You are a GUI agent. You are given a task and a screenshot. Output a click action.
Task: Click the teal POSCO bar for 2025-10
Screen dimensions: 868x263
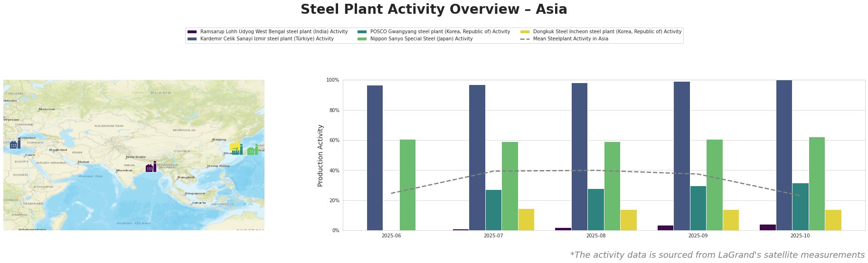800,207
